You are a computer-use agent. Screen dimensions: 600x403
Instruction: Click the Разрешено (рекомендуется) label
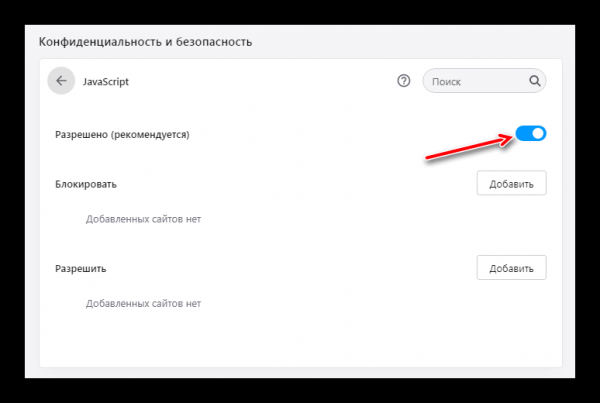pos(122,135)
